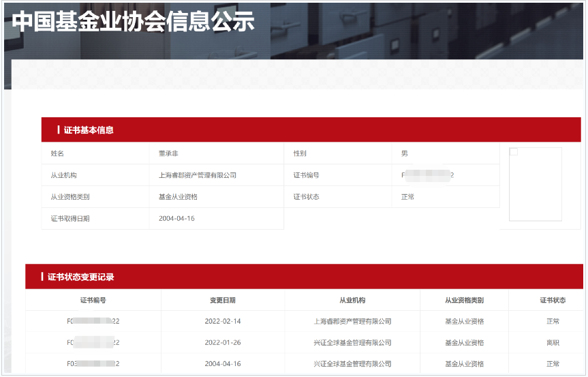
Task: Click the 2022-02-14 change date cell
Action: (223, 321)
